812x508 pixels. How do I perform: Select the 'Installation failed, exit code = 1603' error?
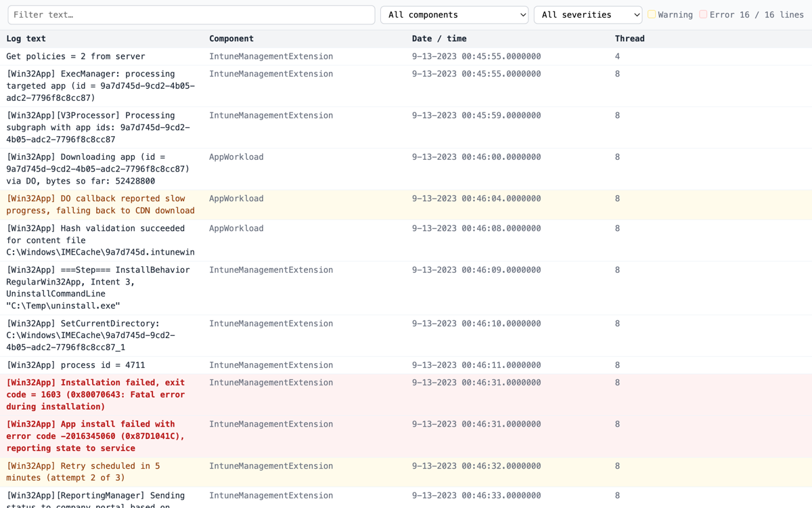pos(406,395)
